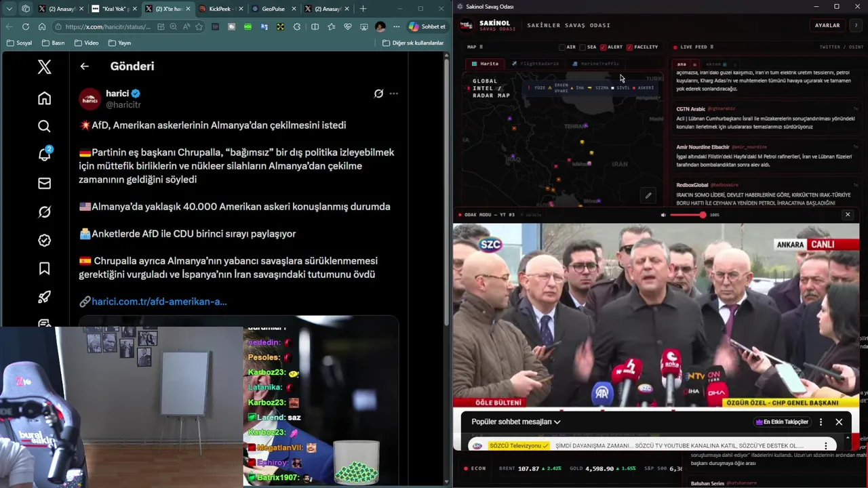Screen dimensions: 868x488
Task: Open Amir Nourdine Elbachir feed post
Action: [766, 156]
